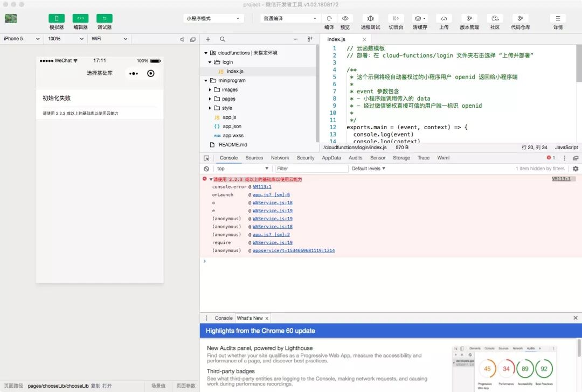Open code repository (代码仓库)
Viewport: 582px width, 392px height.
[521, 18]
